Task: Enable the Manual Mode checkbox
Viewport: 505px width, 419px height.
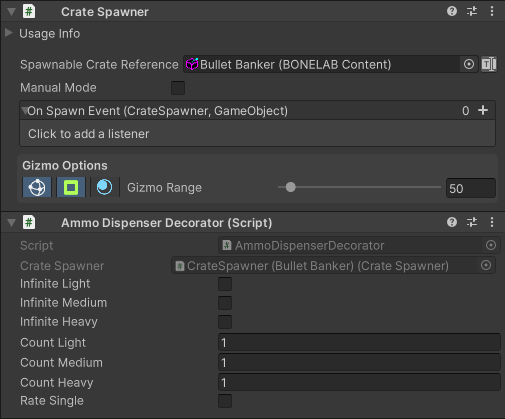Action: pos(178,88)
